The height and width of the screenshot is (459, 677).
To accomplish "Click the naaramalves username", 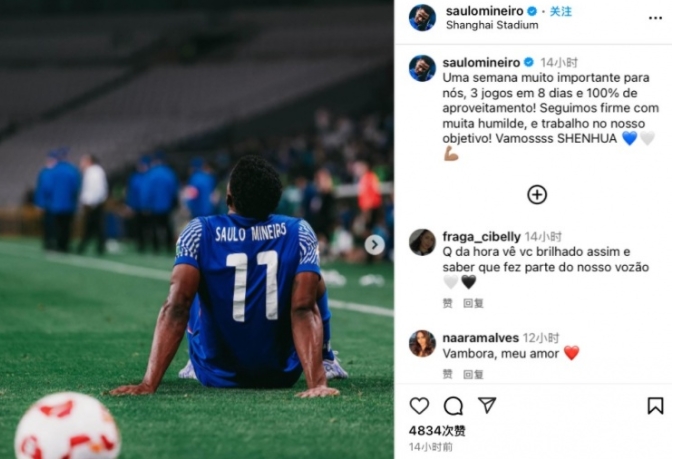I will coord(481,338).
